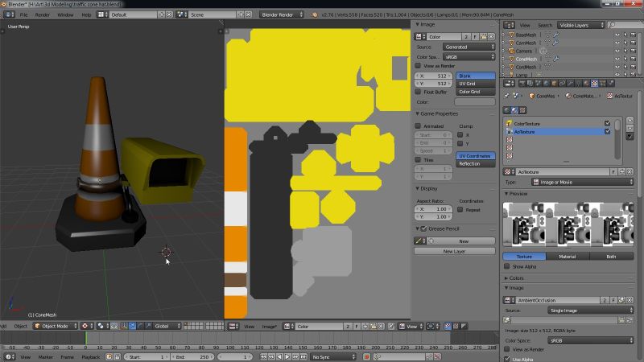Toggle visibility eye for BaseMesh
Image resolution: width=644 pixels, height=362 pixels.
[x=617, y=35]
